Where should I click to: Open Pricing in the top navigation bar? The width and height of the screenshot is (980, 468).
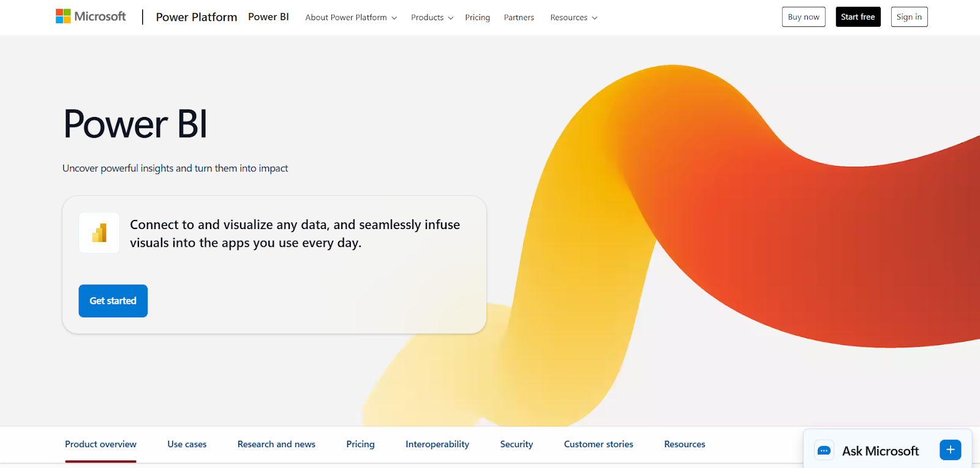(x=477, y=18)
